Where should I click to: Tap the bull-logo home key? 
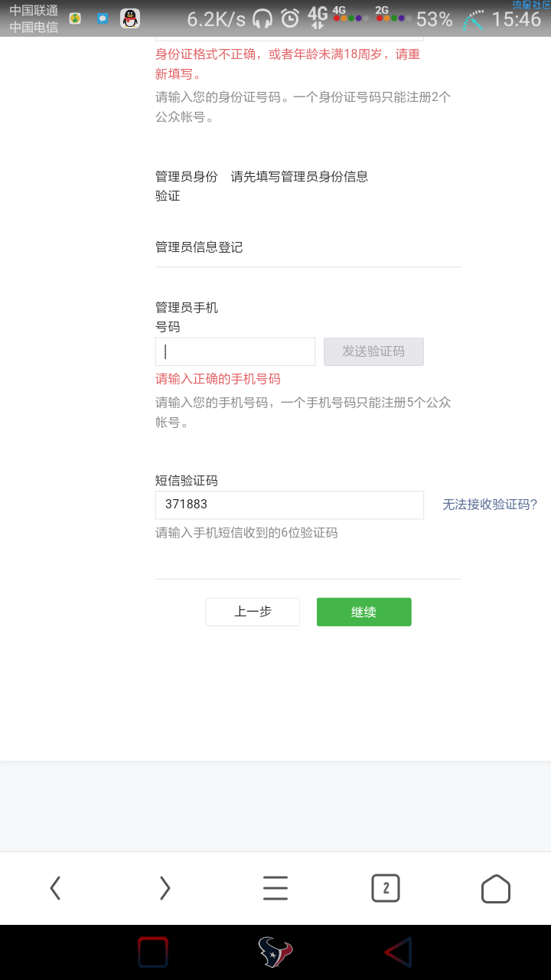point(275,952)
